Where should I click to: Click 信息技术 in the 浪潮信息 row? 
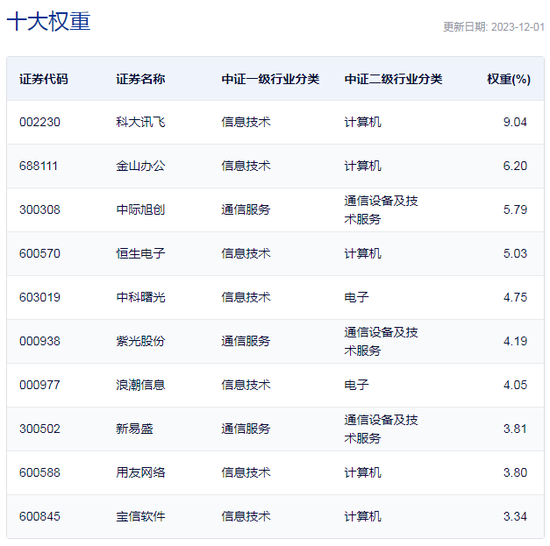(246, 385)
